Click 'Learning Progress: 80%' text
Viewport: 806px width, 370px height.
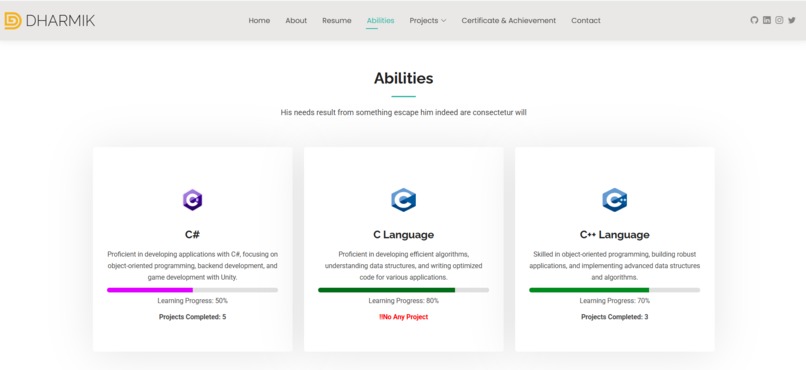[404, 301]
